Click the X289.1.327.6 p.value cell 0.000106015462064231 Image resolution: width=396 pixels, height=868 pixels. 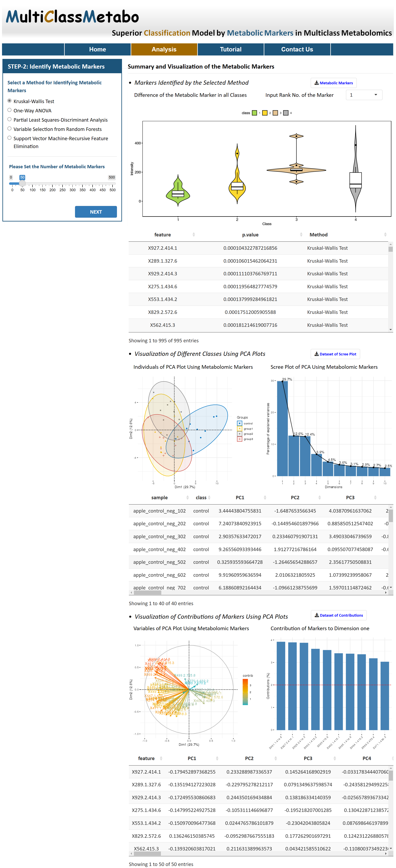pos(250,261)
